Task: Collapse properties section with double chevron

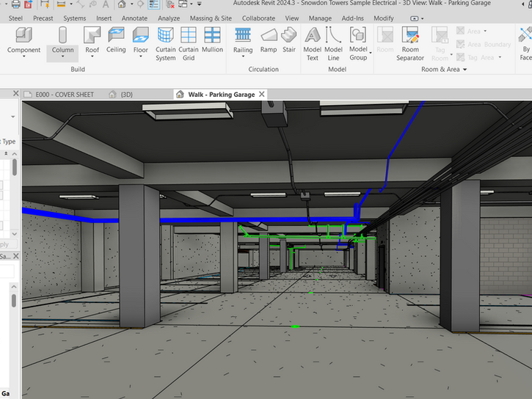Action: 6,154
